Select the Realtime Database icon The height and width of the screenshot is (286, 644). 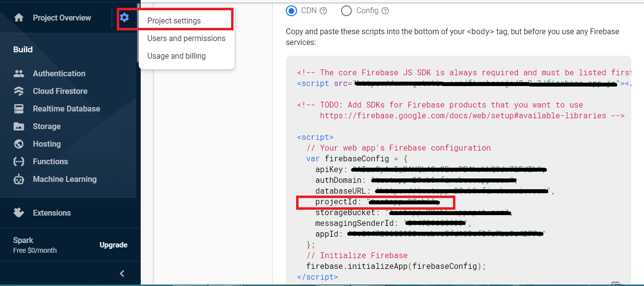pos(19,109)
